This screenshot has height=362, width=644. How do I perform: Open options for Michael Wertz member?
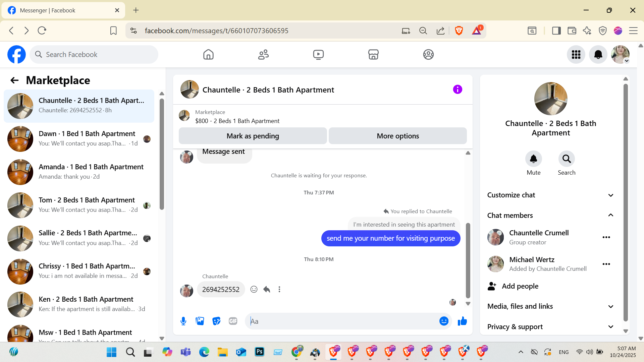(606, 264)
